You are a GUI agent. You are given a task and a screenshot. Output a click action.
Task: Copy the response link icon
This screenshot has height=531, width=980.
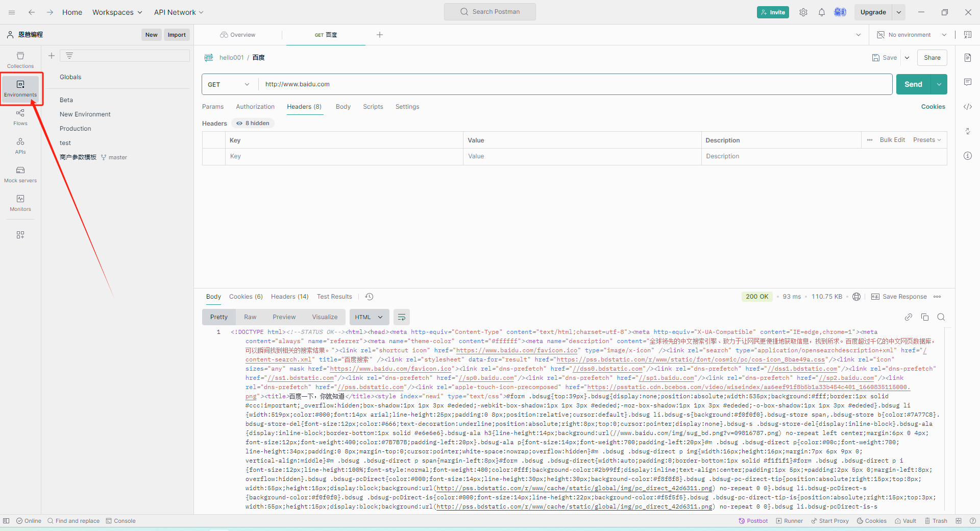click(909, 317)
